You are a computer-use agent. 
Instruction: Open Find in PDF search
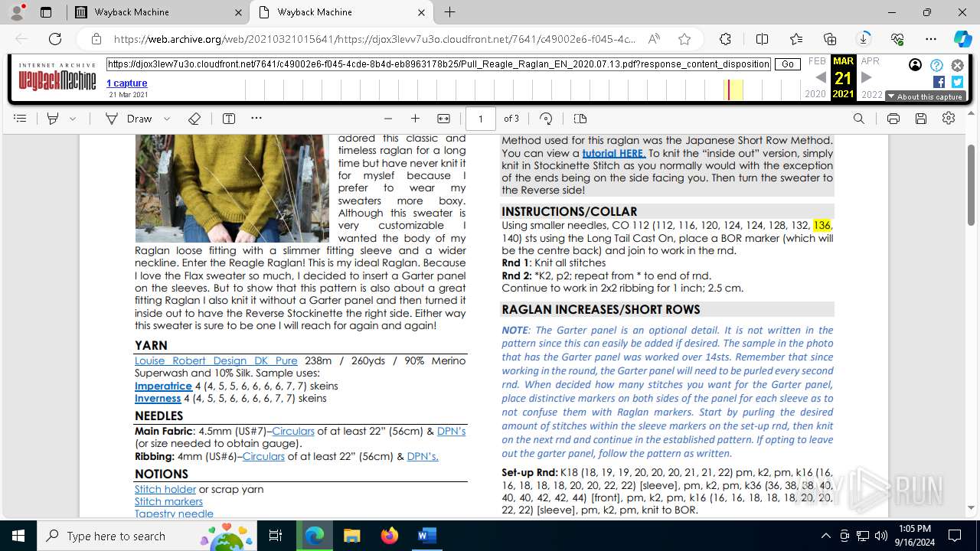click(859, 119)
